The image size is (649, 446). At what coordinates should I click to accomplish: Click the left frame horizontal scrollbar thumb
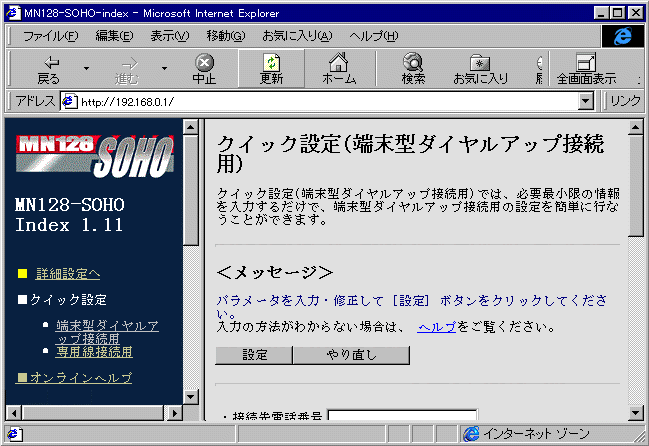click(x=93, y=413)
